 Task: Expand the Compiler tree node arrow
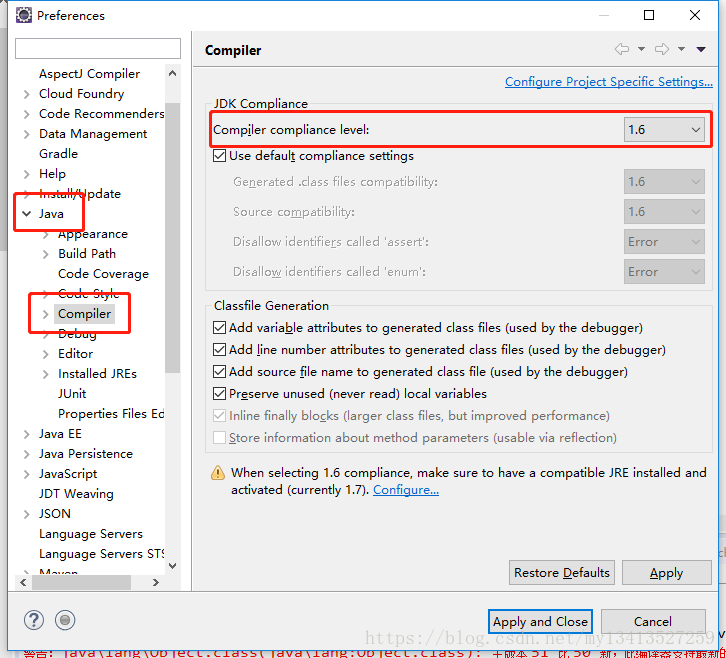pyautogui.click(x=45, y=314)
